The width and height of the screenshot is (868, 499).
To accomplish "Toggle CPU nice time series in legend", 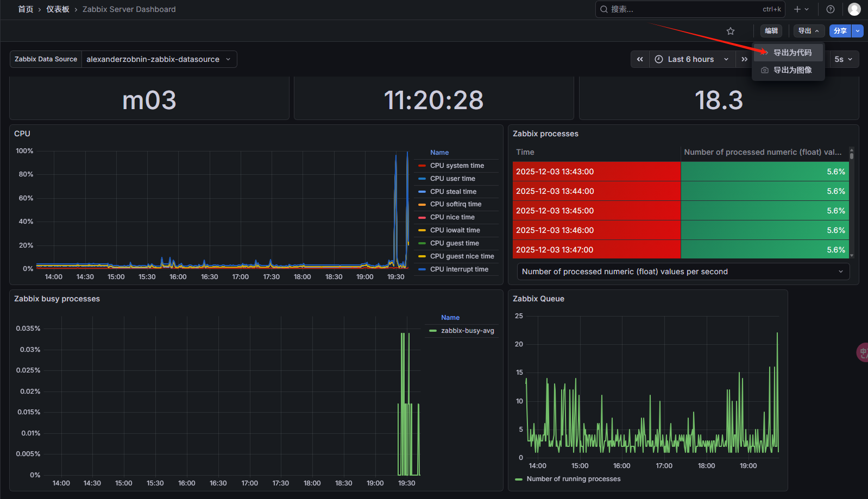I will click(x=452, y=217).
